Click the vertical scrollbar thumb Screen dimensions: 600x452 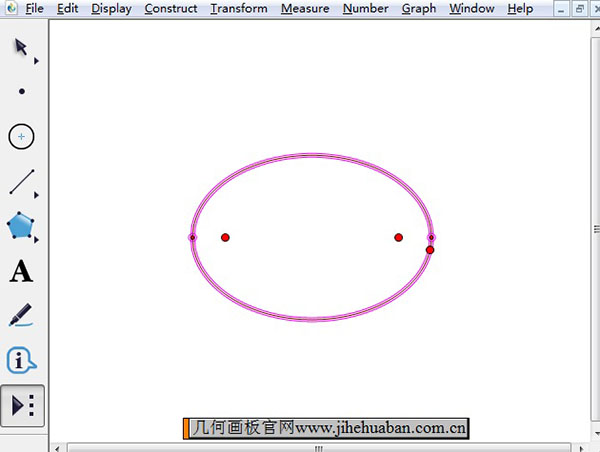click(x=596, y=229)
